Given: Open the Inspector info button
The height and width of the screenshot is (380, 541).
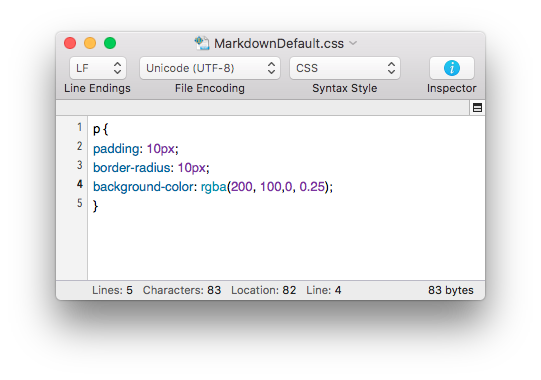Looking at the screenshot, I should click(451, 68).
